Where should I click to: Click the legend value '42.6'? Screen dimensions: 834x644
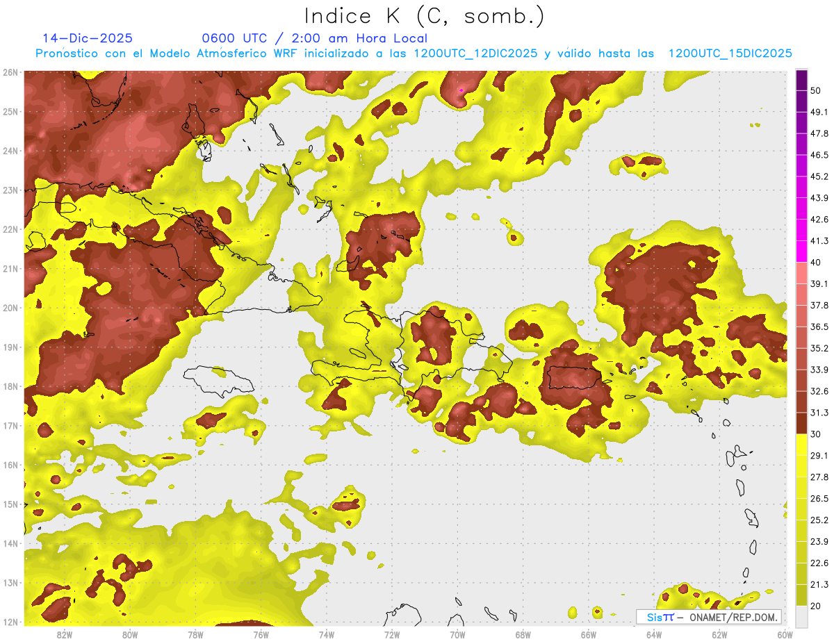click(819, 220)
